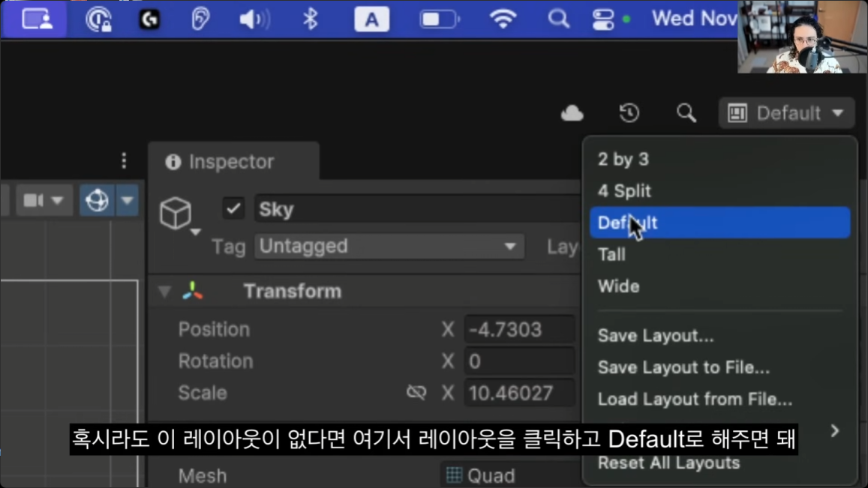Open the screen sharing menu bar icon

coord(37,19)
